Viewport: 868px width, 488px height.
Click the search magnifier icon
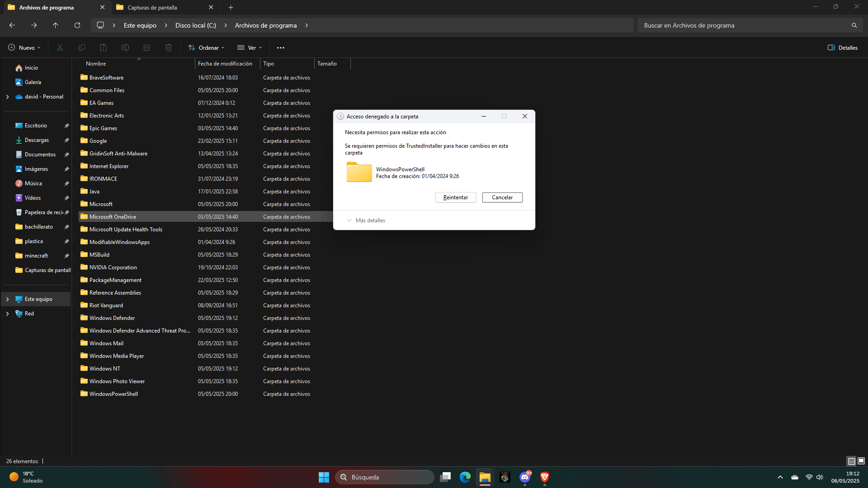click(x=854, y=25)
